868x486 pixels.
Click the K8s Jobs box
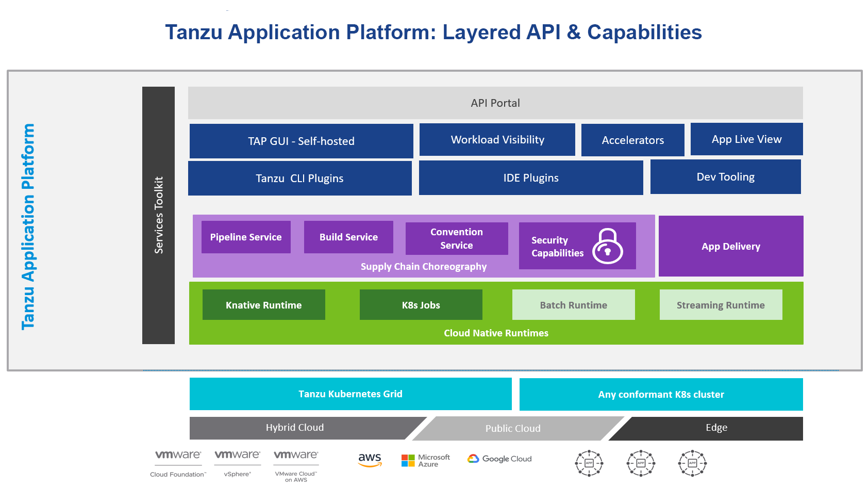coord(421,305)
